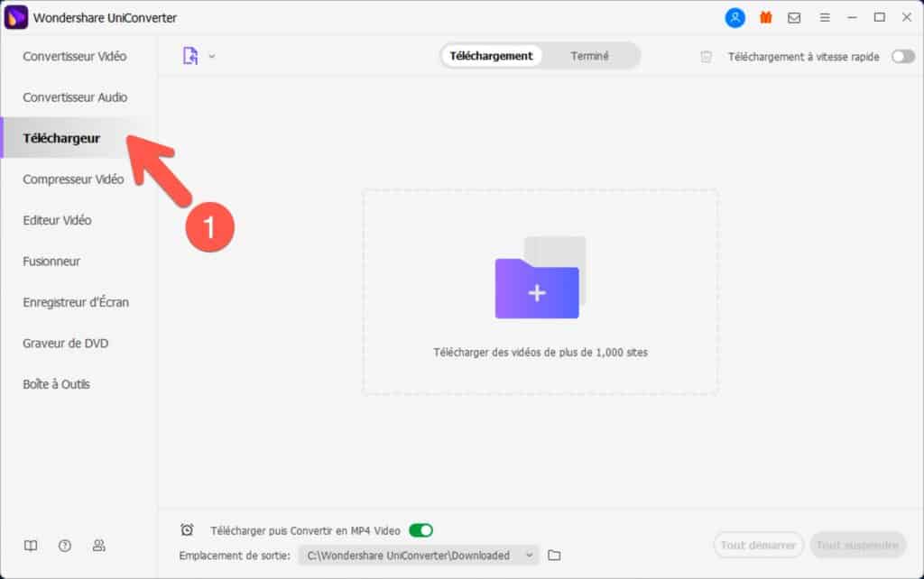Image resolution: width=924 pixels, height=579 pixels.
Task: Click the help question mark icon
Action: point(65,546)
